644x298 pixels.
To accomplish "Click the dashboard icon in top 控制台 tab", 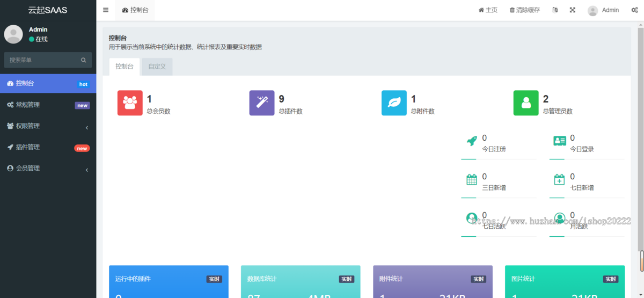I will (125, 10).
